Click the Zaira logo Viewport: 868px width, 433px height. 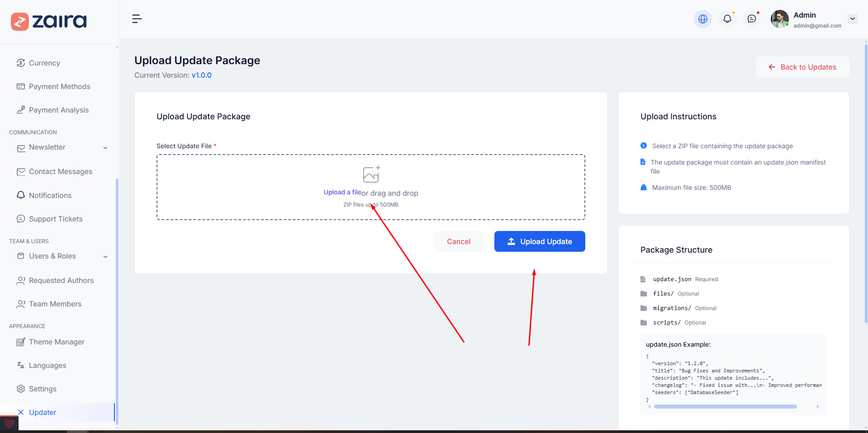49,21
